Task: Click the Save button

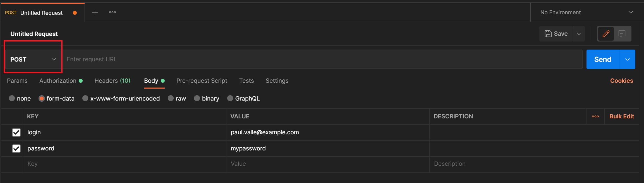Action: (556, 34)
